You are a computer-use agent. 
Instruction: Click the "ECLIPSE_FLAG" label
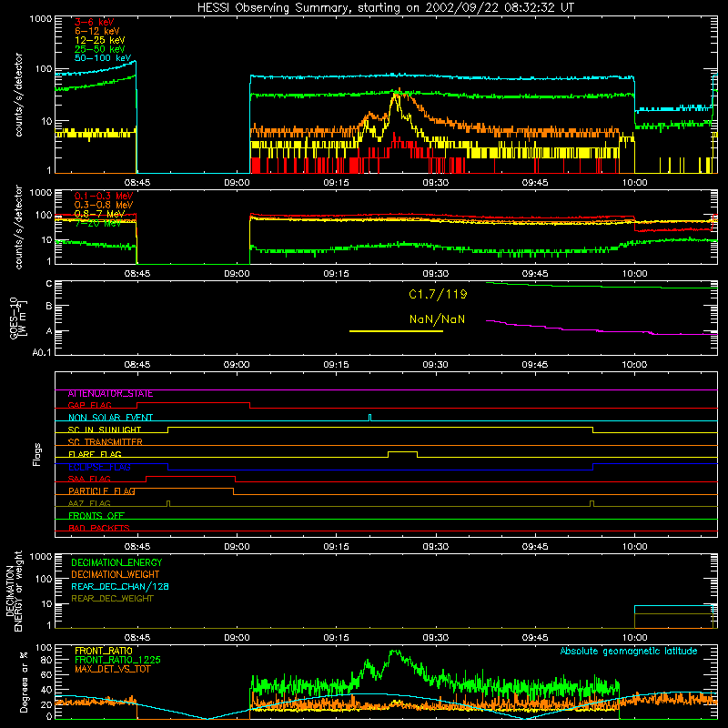[x=99, y=467]
